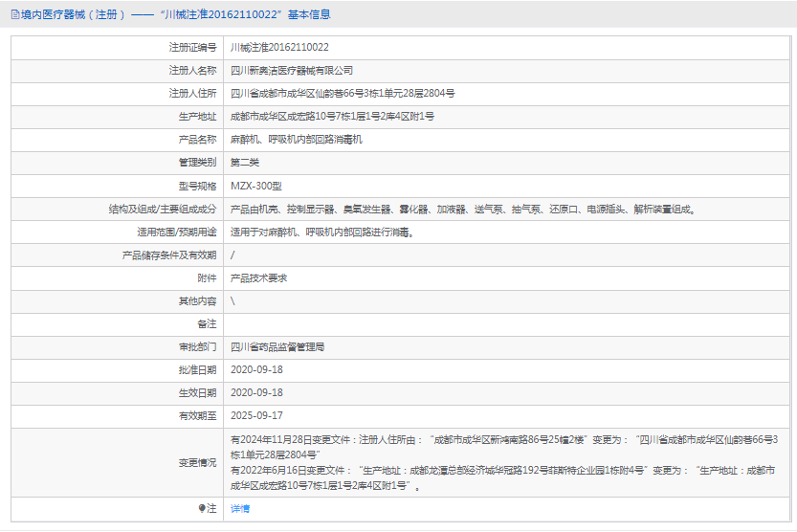Click the 产品名称 row label

[x=197, y=140]
